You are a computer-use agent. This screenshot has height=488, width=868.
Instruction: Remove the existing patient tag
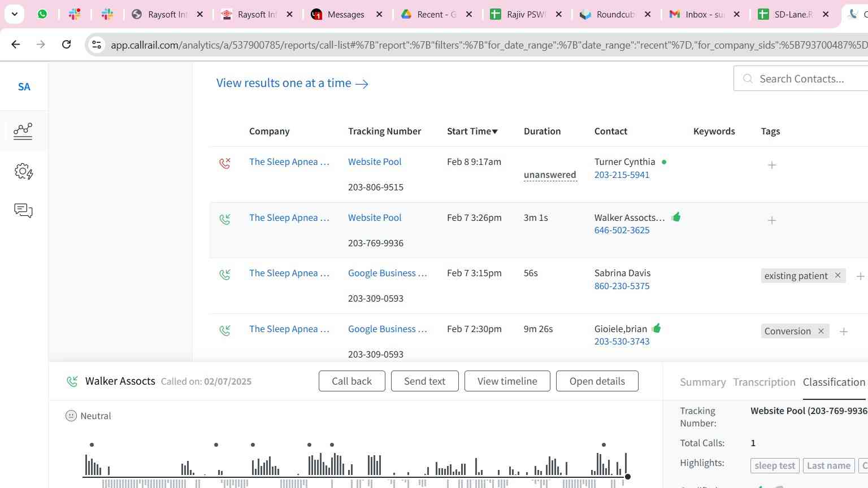coord(838,275)
